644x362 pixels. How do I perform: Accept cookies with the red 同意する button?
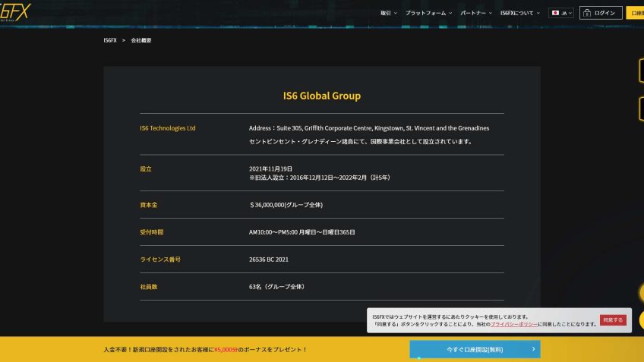pos(613,320)
